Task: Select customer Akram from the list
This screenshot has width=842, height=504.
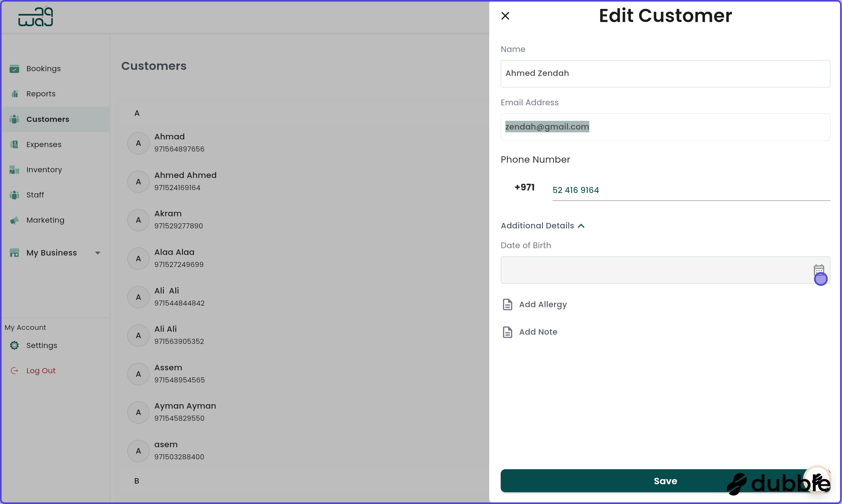Action: pyautogui.click(x=168, y=219)
